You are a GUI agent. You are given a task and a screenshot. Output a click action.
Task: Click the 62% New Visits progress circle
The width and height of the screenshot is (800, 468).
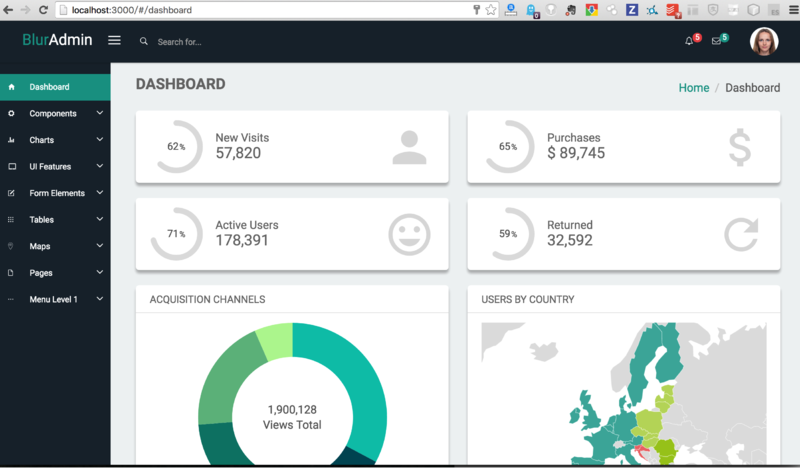[x=176, y=147]
